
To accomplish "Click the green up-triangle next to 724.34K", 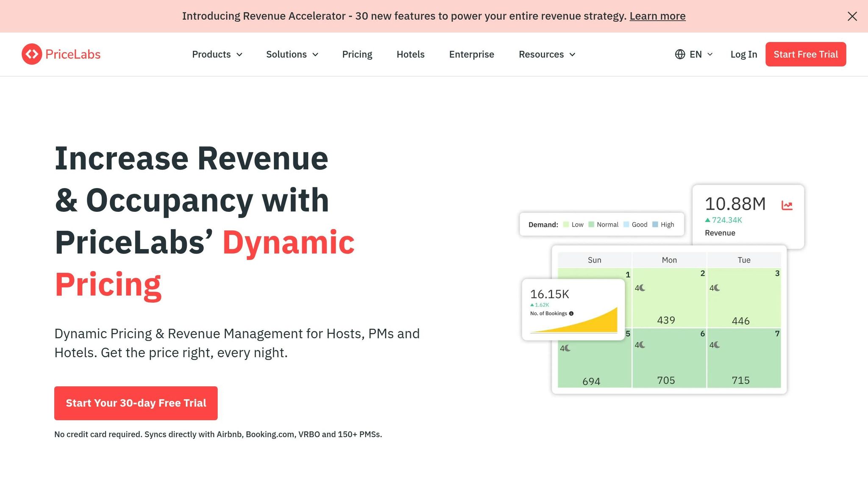I will (707, 220).
